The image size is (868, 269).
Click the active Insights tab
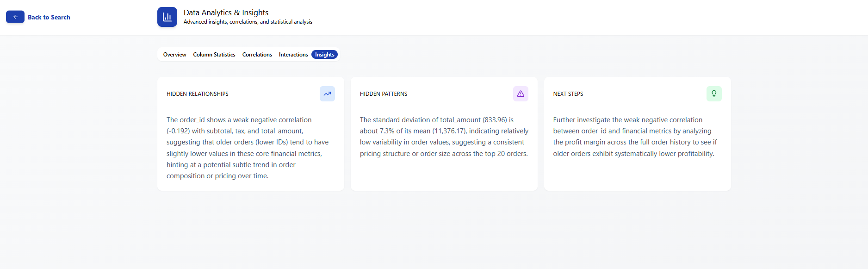tap(324, 55)
